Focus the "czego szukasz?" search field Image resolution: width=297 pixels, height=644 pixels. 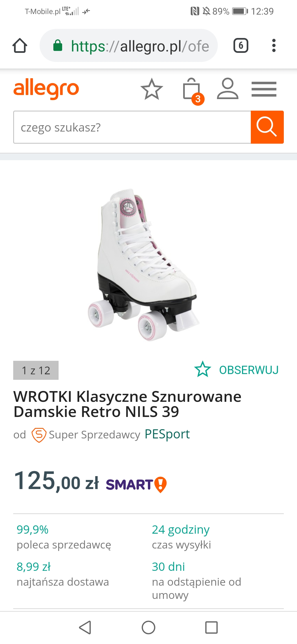[132, 127]
